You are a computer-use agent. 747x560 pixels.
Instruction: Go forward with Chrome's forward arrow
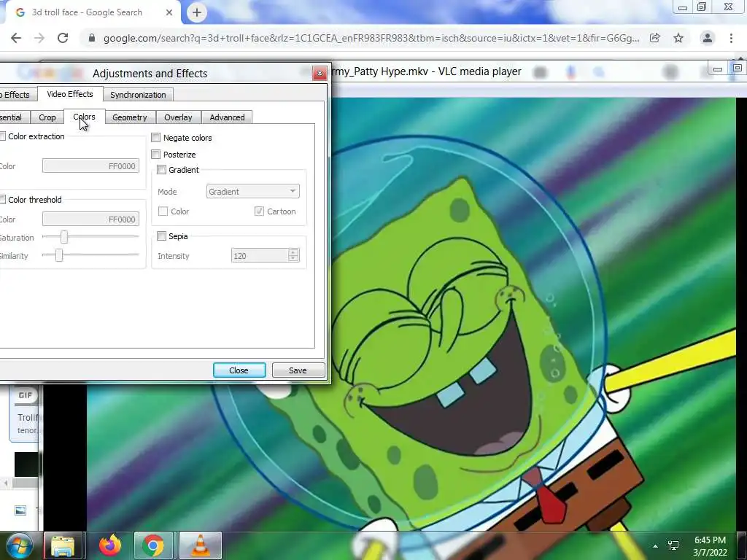(39, 38)
